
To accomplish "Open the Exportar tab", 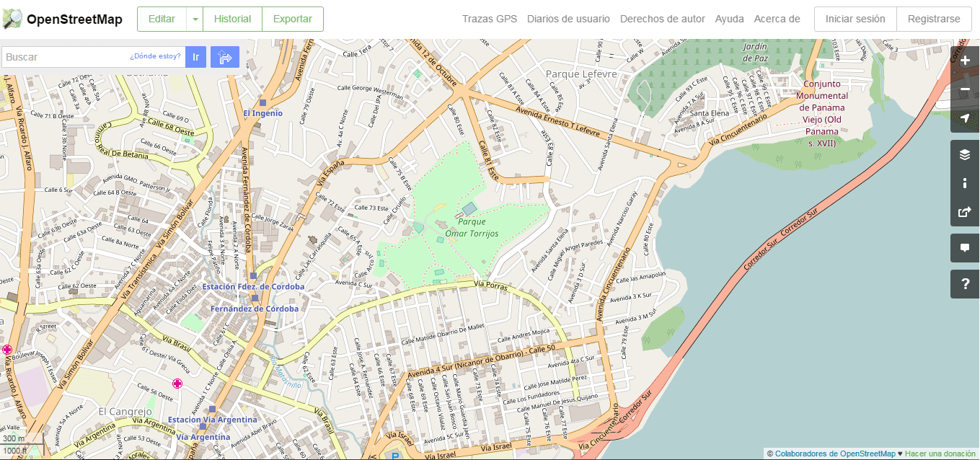I will pyautogui.click(x=292, y=19).
